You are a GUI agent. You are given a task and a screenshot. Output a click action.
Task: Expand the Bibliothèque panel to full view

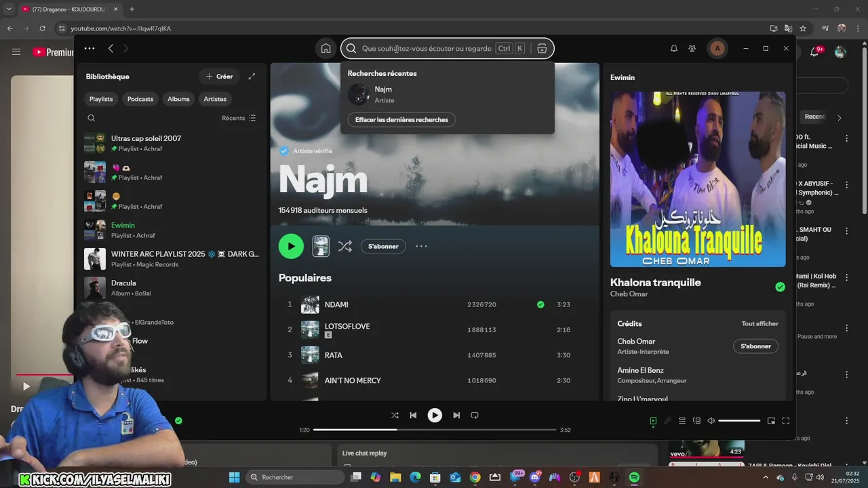pyautogui.click(x=252, y=77)
